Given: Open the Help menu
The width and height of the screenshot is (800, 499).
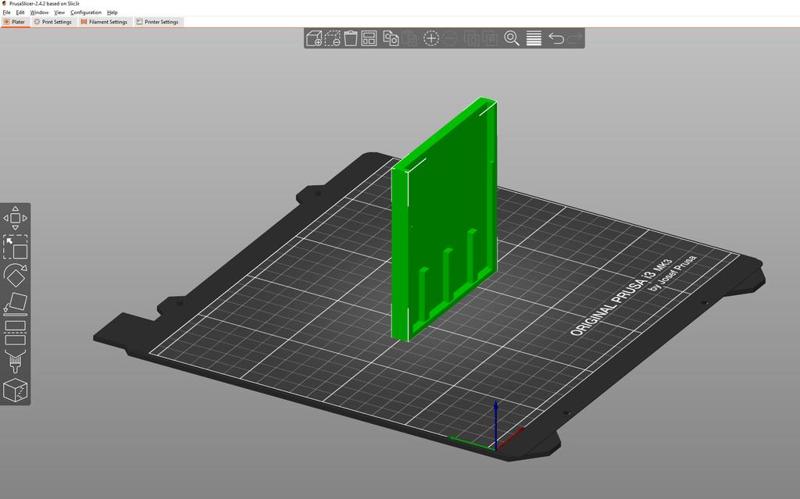Looking at the screenshot, I should [112, 12].
